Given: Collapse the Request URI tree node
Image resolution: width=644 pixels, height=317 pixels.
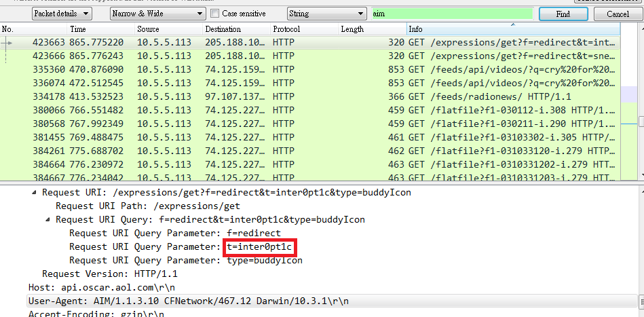Looking at the screenshot, I should pyautogui.click(x=35, y=192).
